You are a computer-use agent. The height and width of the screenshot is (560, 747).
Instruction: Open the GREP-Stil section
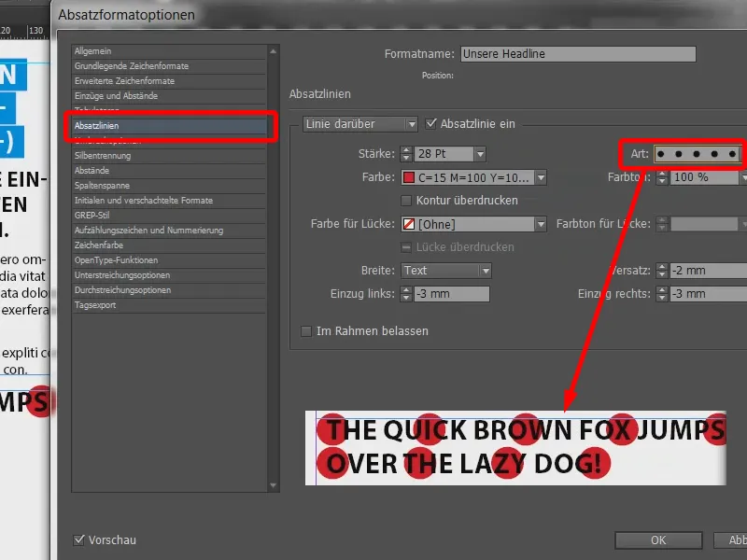tap(169, 216)
